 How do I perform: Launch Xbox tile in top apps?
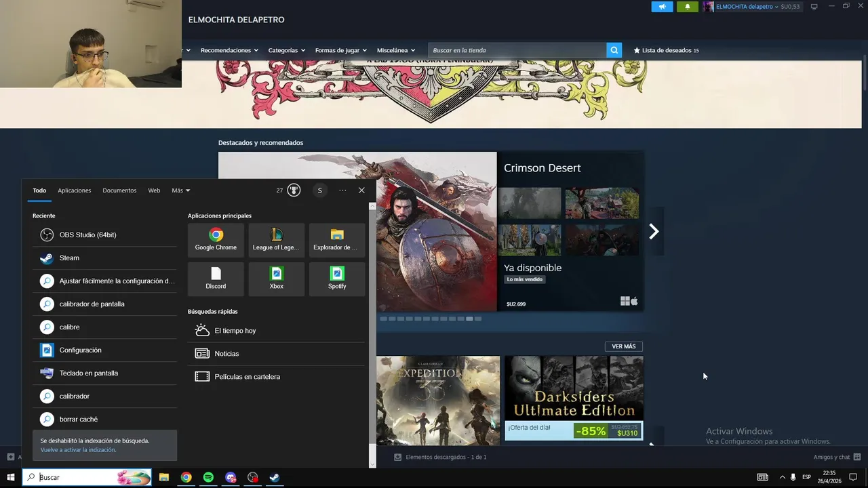pyautogui.click(x=276, y=279)
